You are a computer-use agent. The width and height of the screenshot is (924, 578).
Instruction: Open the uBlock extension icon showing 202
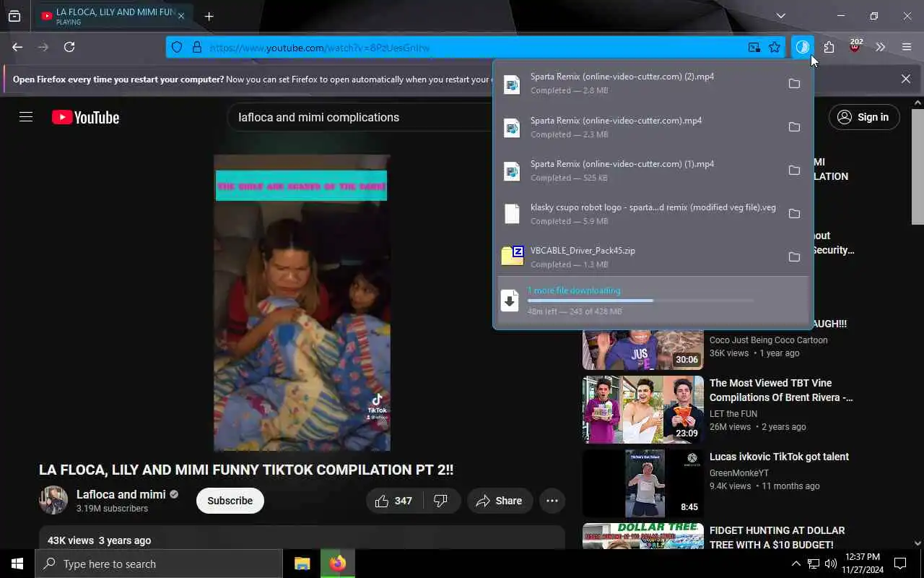(x=855, y=47)
